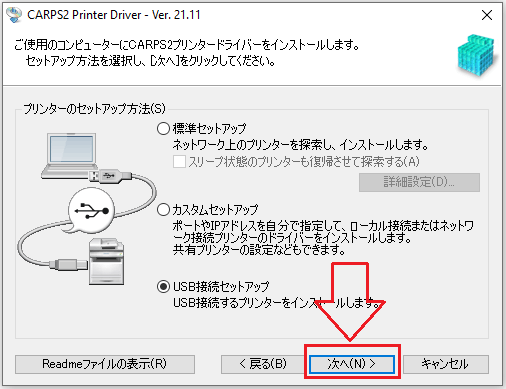Click the title text CARPS2 Printer Driver - Ver. 21.11
This screenshot has width=506, height=389.
tap(114, 15)
